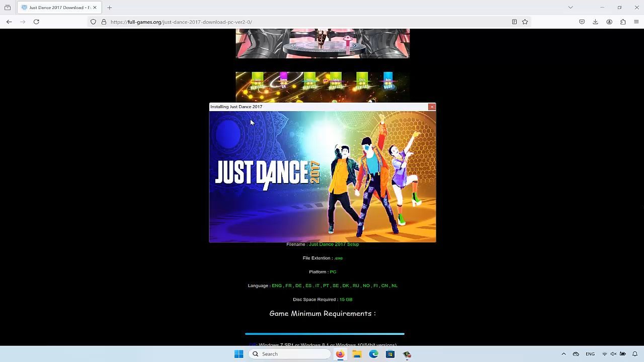644x362 pixels.
Task: Reload the current page
Action: 36,22
